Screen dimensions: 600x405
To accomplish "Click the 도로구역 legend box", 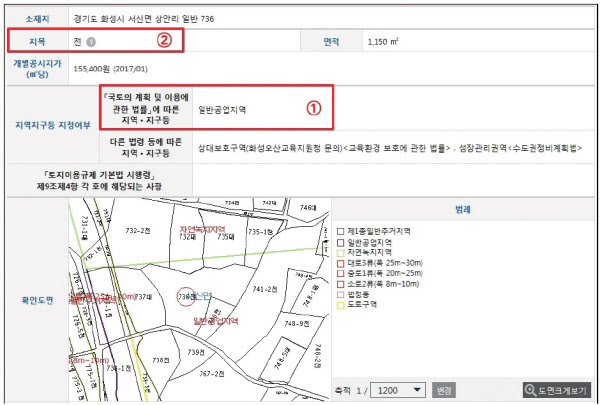I will click(x=341, y=307).
